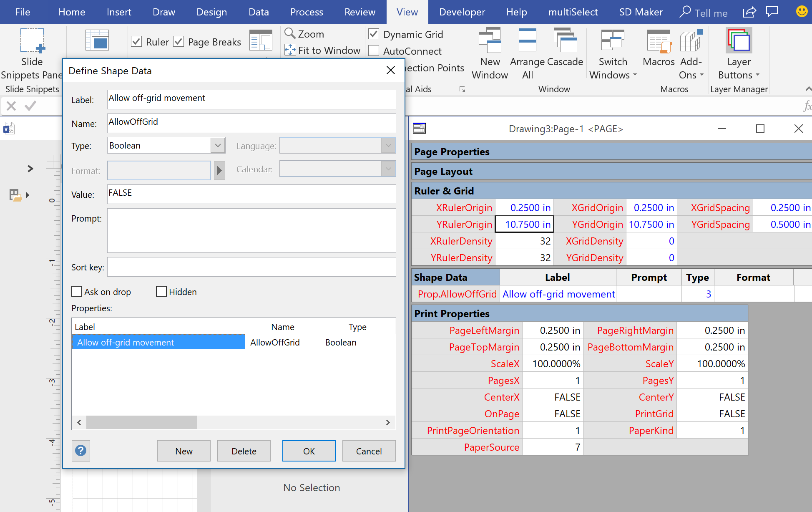Click the Zoom magnifier icon
The height and width of the screenshot is (512, 812).
point(291,34)
